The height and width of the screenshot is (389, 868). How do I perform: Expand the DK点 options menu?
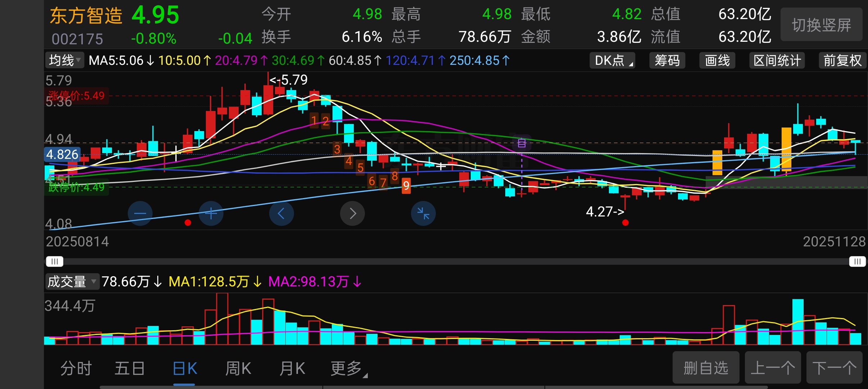coord(612,61)
